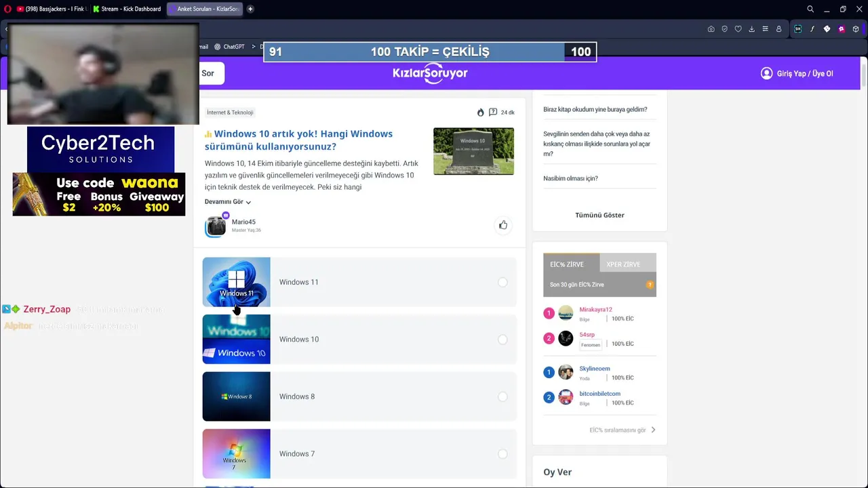
Task: Open the browser profile account icon
Action: pyautogui.click(x=778, y=29)
